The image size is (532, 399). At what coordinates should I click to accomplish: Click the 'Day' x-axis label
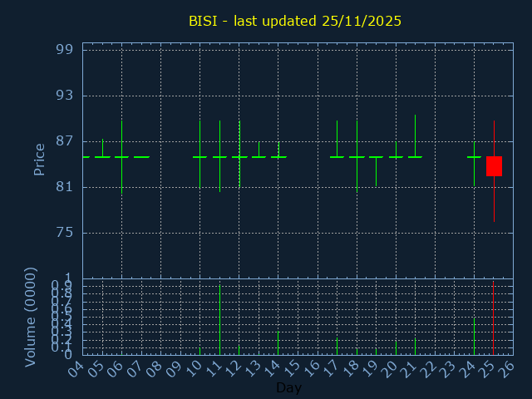click(288, 387)
